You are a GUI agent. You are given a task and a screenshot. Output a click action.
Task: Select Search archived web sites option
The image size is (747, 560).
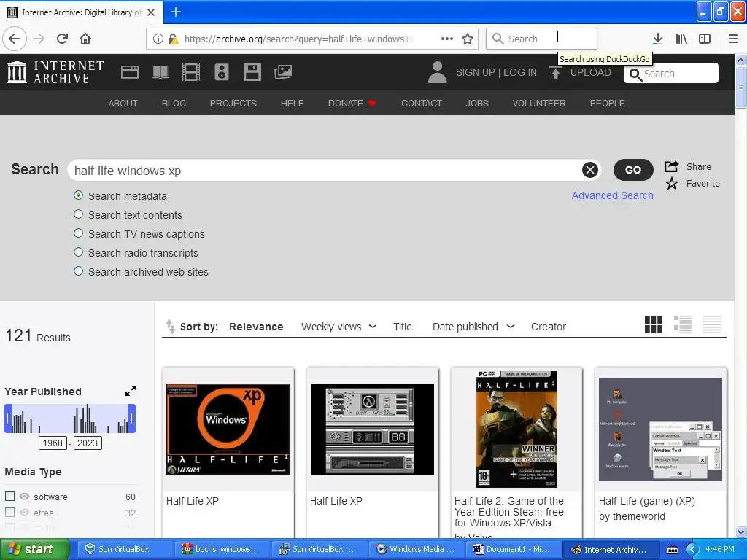[x=79, y=271]
